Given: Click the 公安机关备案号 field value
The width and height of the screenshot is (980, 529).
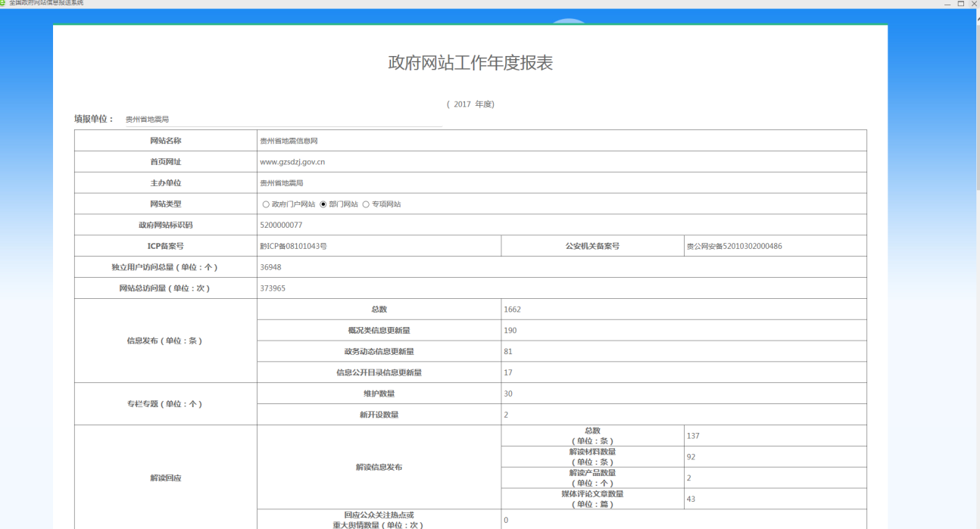Looking at the screenshot, I should click(x=775, y=246).
